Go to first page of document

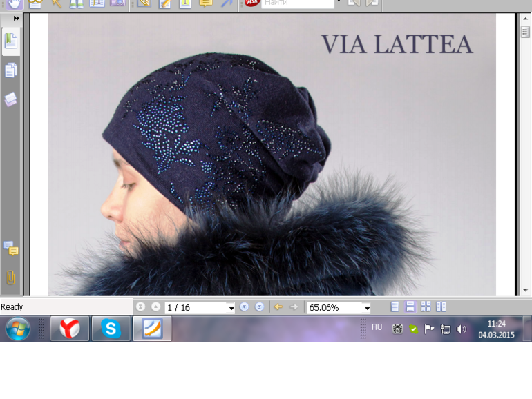point(141,307)
